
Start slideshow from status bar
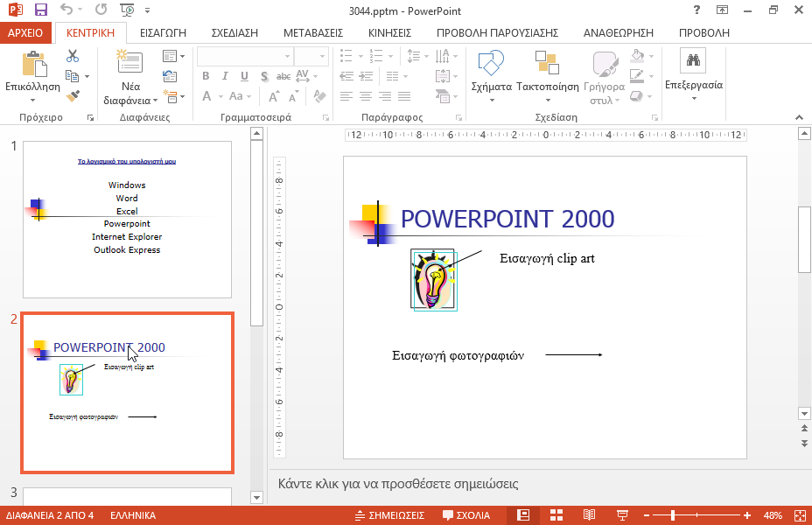[x=622, y=515]
